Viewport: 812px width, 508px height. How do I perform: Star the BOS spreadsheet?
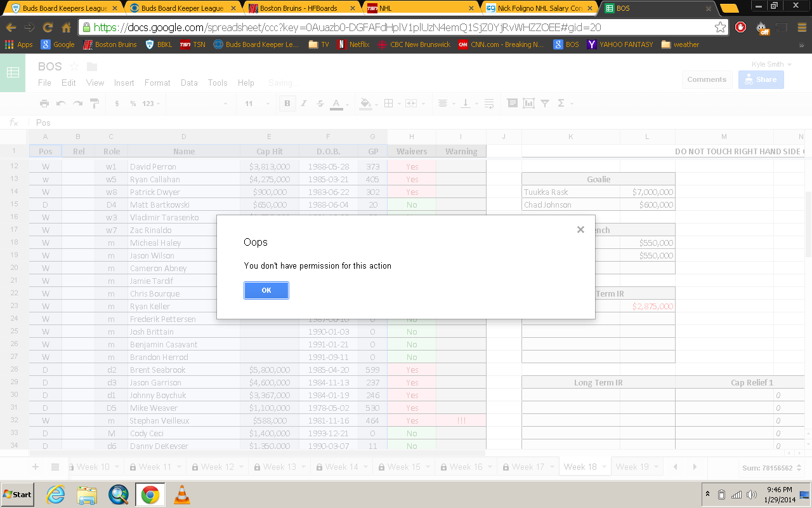coord(74,67)
